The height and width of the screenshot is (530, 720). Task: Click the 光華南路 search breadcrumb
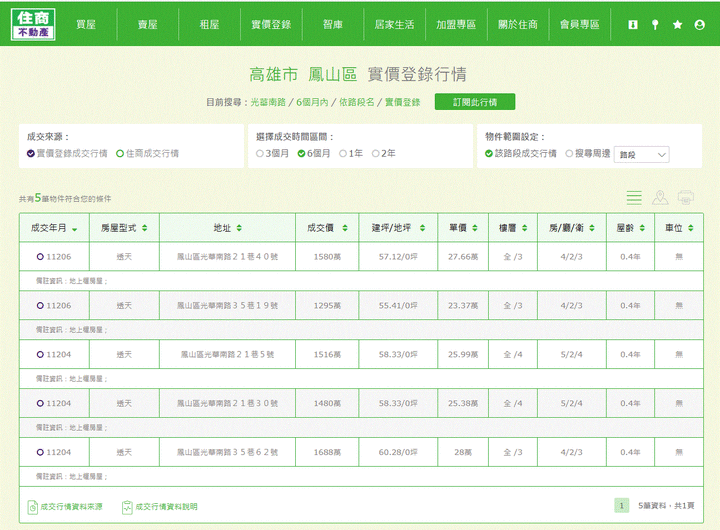[x=268, y=102]
